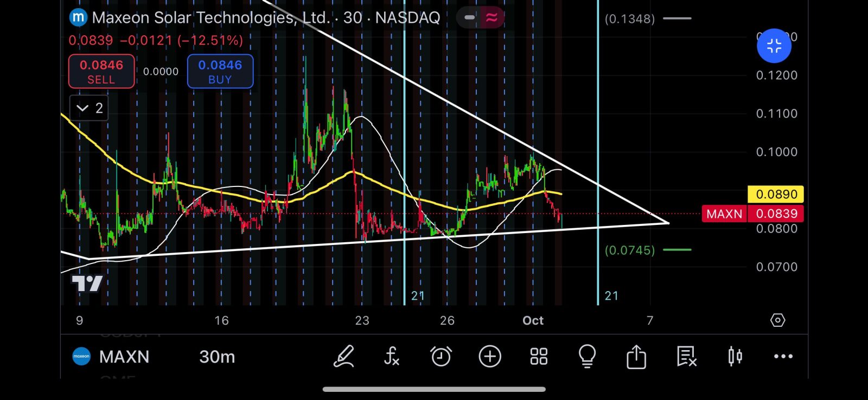The height and width of the screenshot is (400, 868).
Task: Tap the green (0.0745) level label
Action: click(x=630, y=250)
